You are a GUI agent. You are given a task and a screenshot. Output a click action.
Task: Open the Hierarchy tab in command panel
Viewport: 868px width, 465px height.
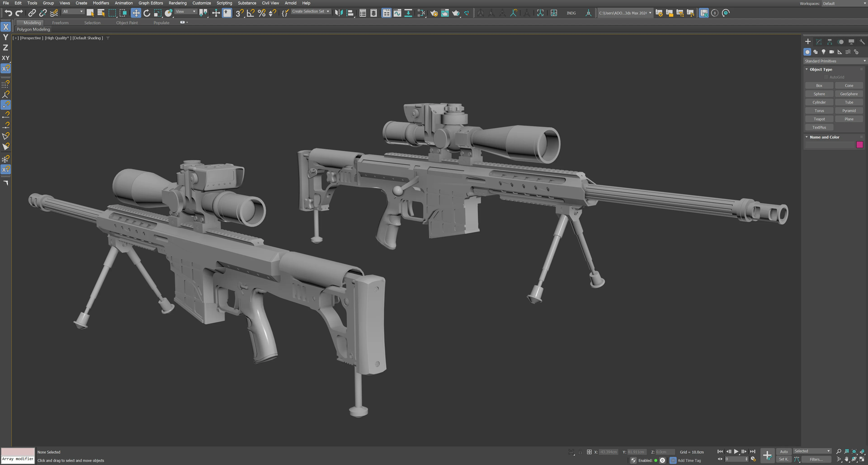tap(830, 41)
